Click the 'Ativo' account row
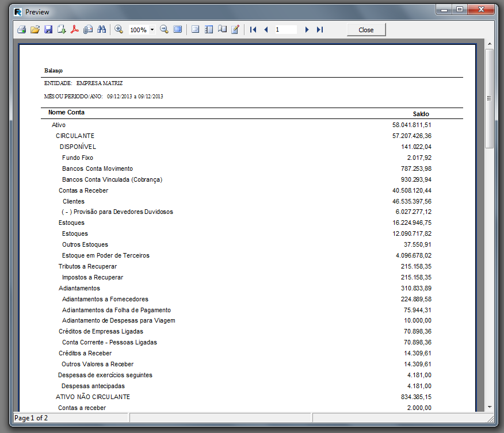 click(59, 125)
